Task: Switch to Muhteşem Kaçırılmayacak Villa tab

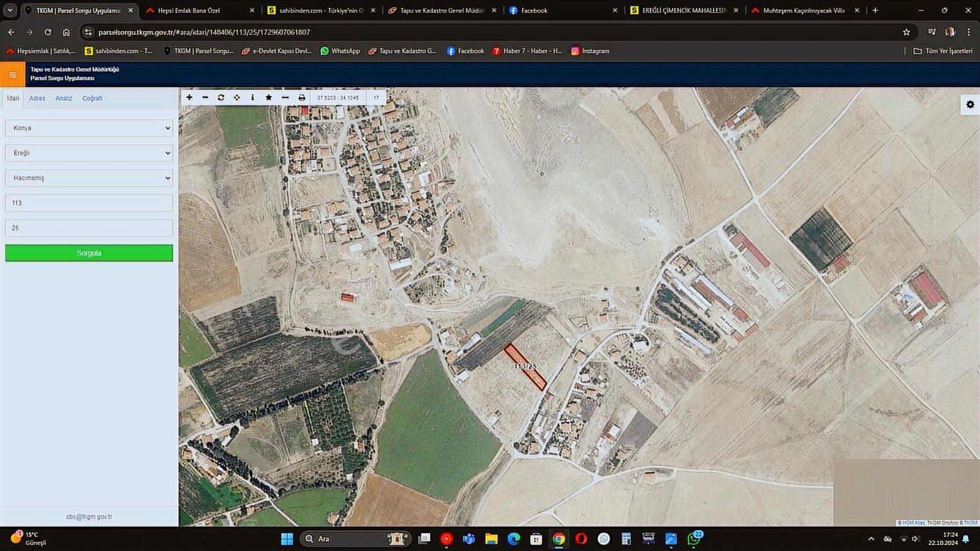Action: point(804,10)
